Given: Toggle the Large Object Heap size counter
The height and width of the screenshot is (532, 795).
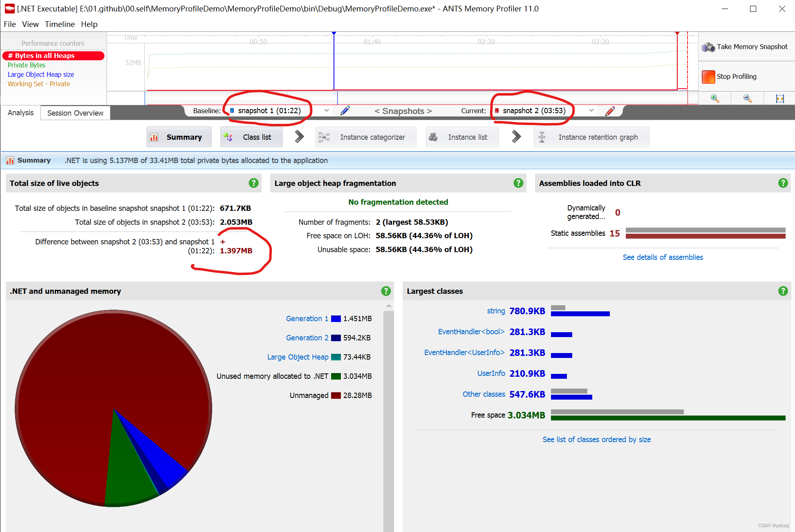Looking at the screenshot, I should tap(41, 74).
